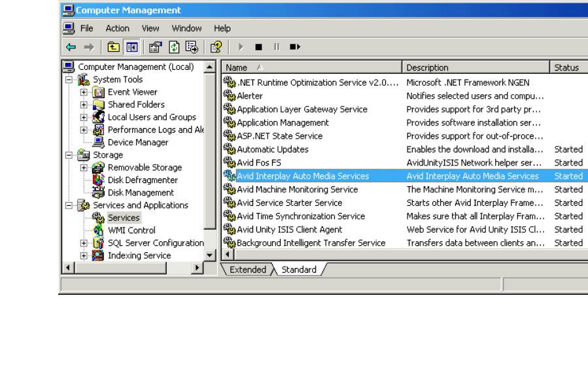The image size is (588, 385).
Task: Open the Action menu
Action: (x=117, y=29)
